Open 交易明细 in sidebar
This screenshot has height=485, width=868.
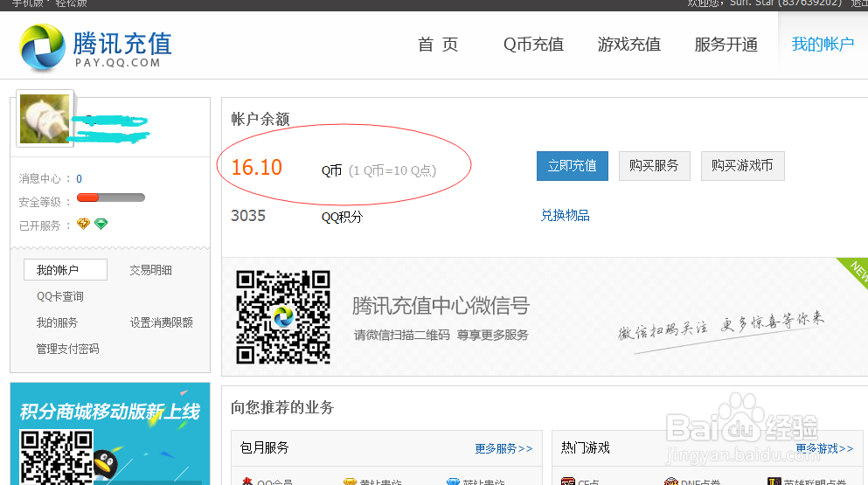150,270
